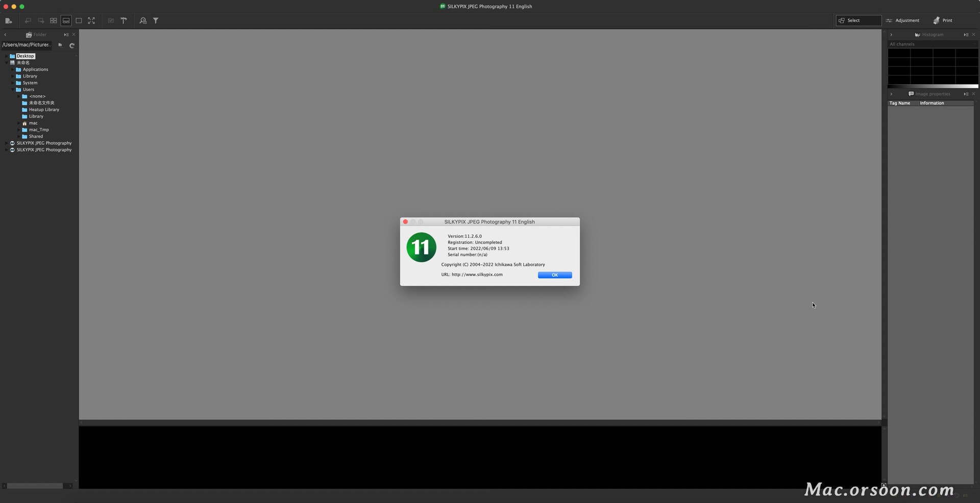Click the hammer tool icon
The width and height of the screenshot is (980, 503).
124,21
